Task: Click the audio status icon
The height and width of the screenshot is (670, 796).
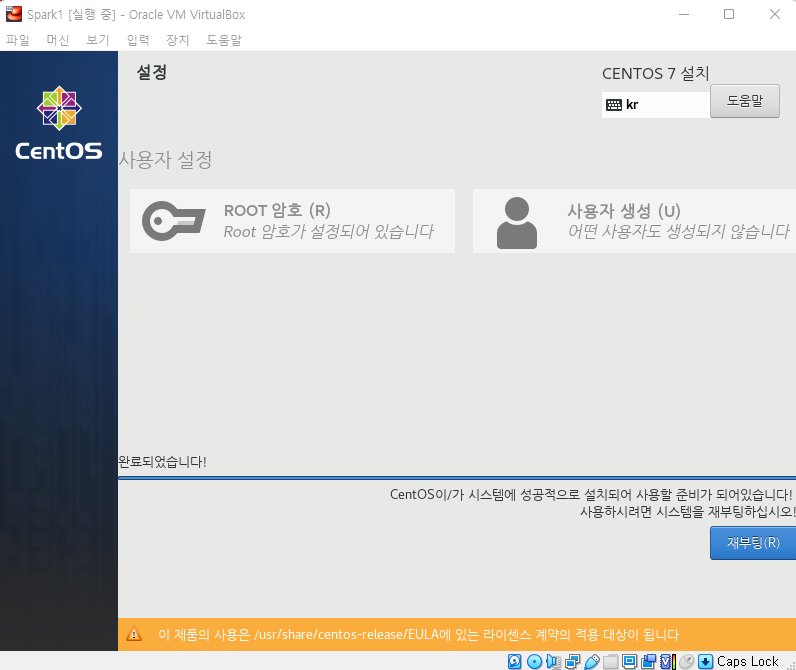Action: (x=553, y=661)
